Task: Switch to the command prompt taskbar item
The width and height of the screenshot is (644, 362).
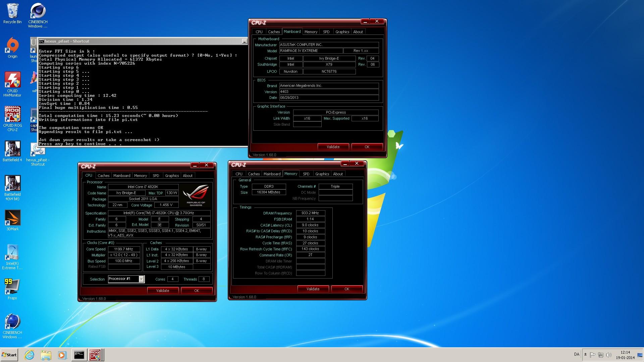Action: pyautogui.click(x=79, y=355)
